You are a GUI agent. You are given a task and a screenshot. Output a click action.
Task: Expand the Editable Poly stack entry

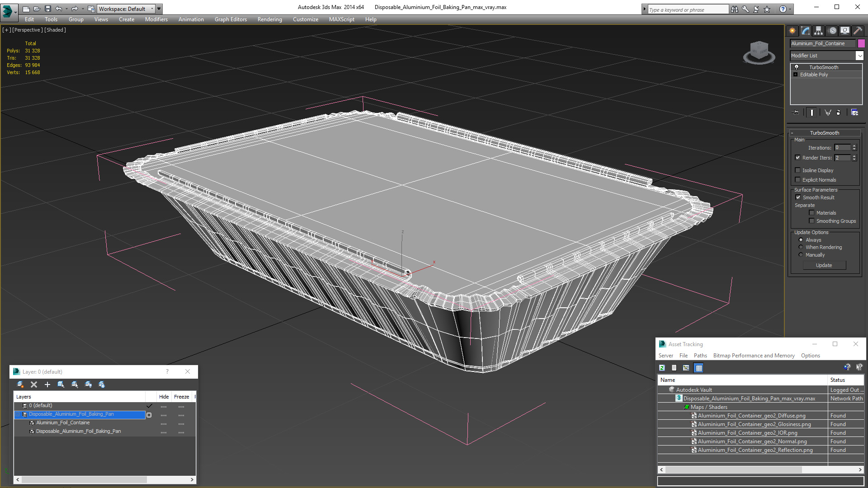click(x=796, y=75)
